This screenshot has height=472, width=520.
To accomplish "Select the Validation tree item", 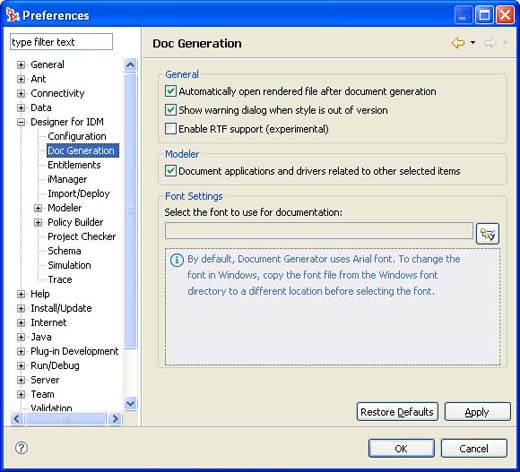I will (51, 408).
